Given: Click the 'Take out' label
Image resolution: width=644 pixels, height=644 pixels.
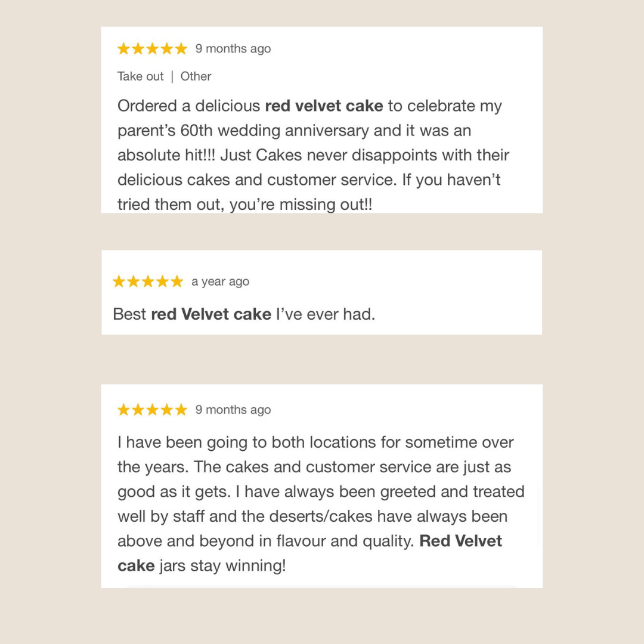Looking at the screenshot, I should tap(141, 76).
